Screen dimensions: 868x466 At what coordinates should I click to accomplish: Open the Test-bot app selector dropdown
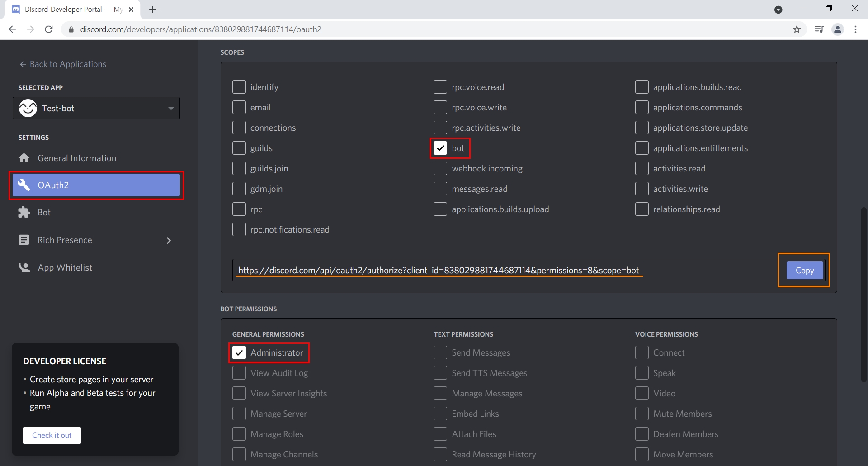[96, 108]
